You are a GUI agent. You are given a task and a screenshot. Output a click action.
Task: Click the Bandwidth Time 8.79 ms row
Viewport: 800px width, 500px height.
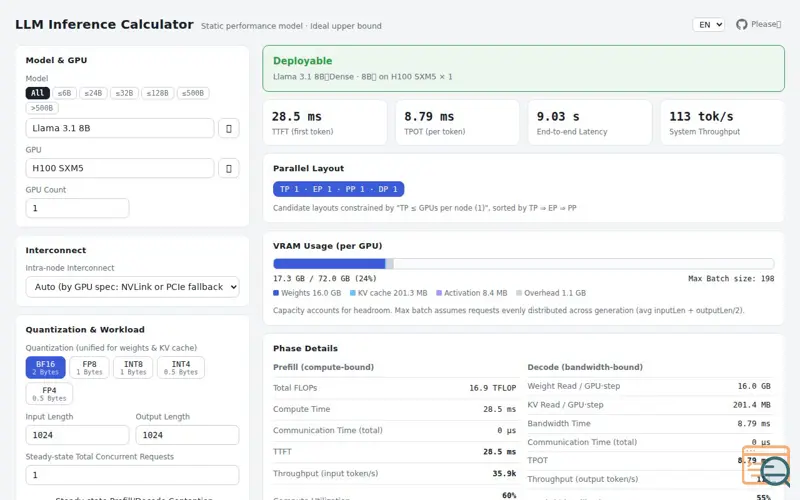point(649,423)
